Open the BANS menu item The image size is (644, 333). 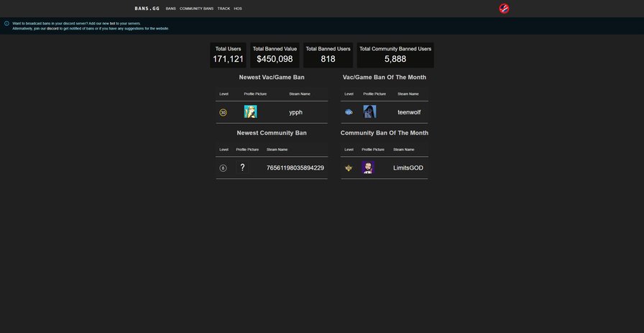pos(170,9)
